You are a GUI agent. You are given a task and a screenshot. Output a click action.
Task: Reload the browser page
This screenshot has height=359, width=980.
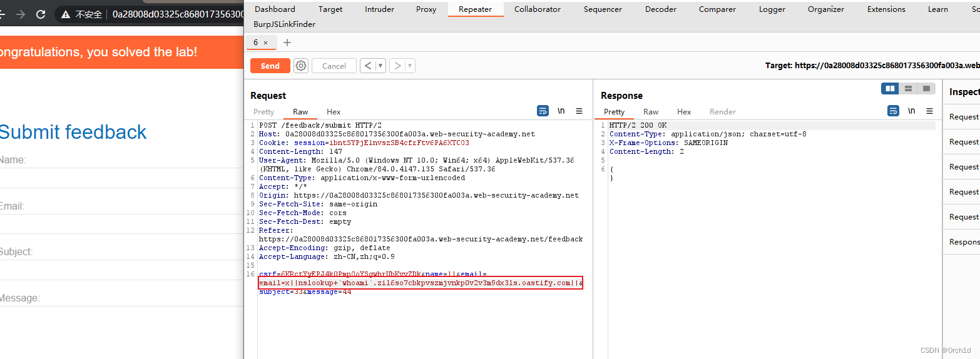pyautogui.click(x=41, y=14)
